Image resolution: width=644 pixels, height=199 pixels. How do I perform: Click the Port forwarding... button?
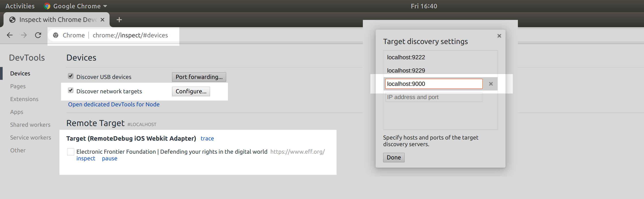tap(199, 77)
